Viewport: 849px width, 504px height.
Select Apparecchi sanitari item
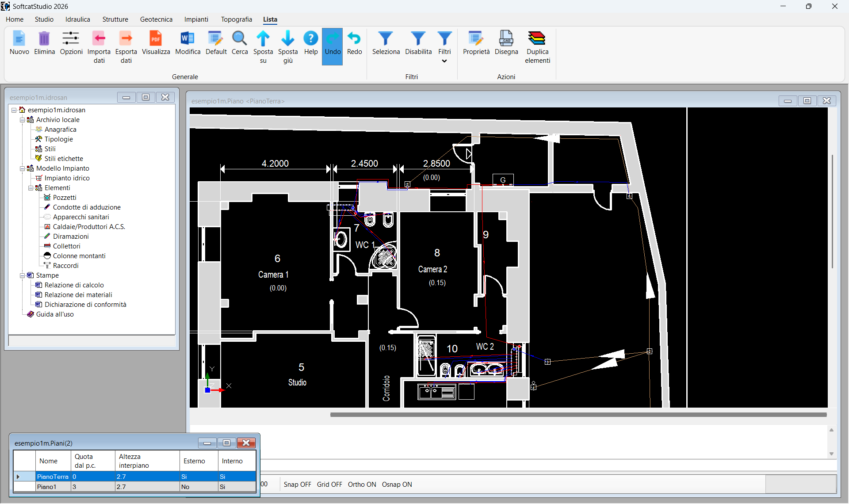pyautogui.click(x=81, y=217)
